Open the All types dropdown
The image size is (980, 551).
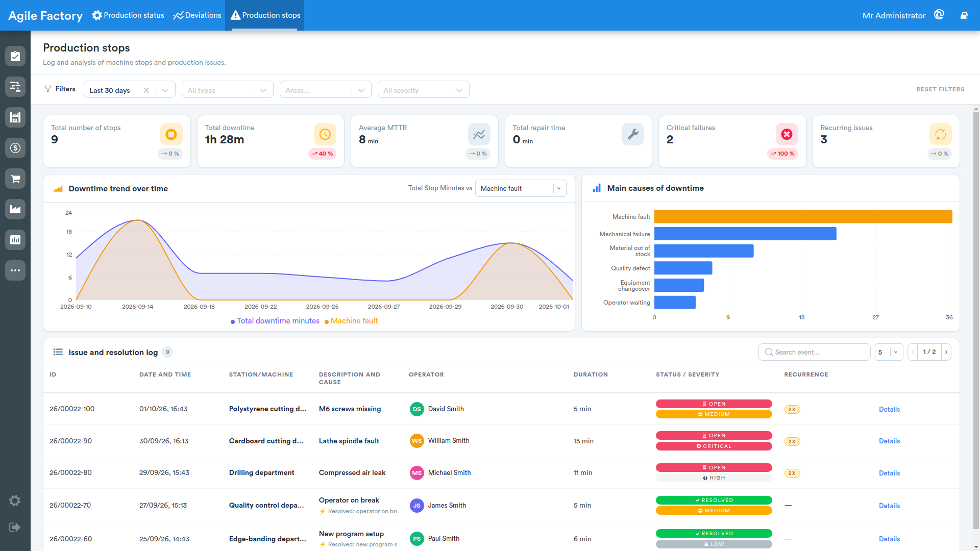click(228, 90)
